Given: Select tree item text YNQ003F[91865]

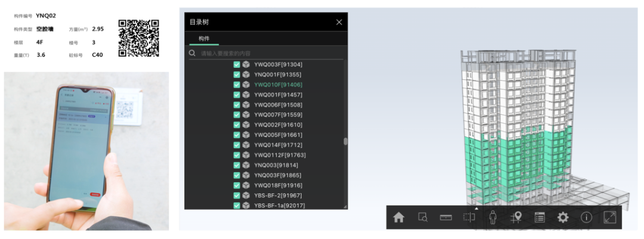Looking at the screenshot, I should [x=278, y=175].
